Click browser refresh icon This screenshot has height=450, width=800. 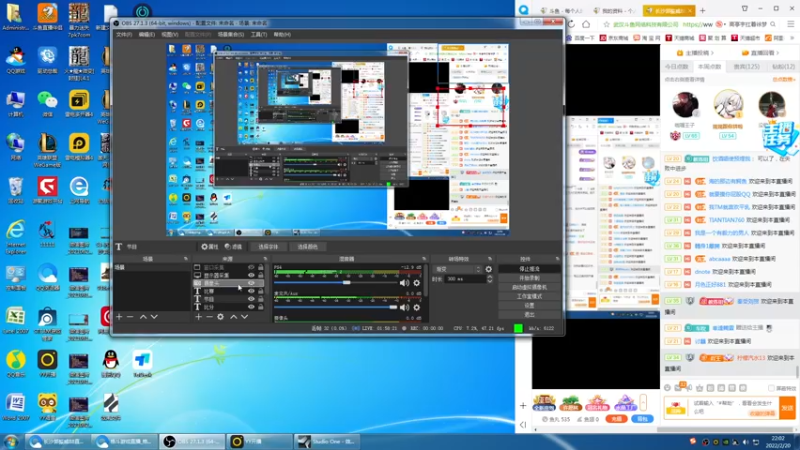click(571, 24)
